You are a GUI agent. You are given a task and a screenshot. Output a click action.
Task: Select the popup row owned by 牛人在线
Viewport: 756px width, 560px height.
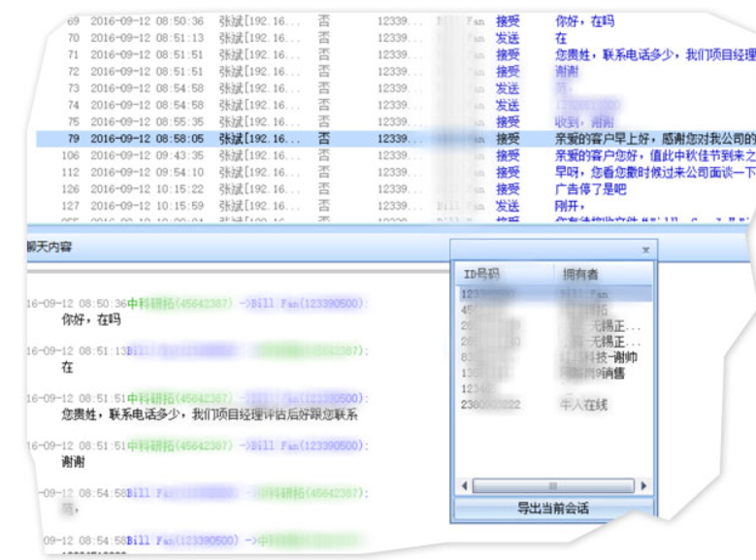click(x=554, y=405)
